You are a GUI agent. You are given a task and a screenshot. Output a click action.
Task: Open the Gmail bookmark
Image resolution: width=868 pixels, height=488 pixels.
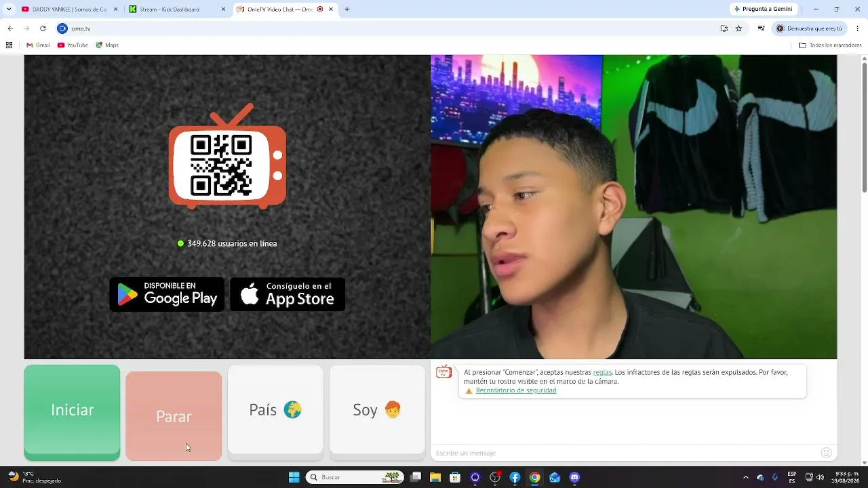[38, 45]
